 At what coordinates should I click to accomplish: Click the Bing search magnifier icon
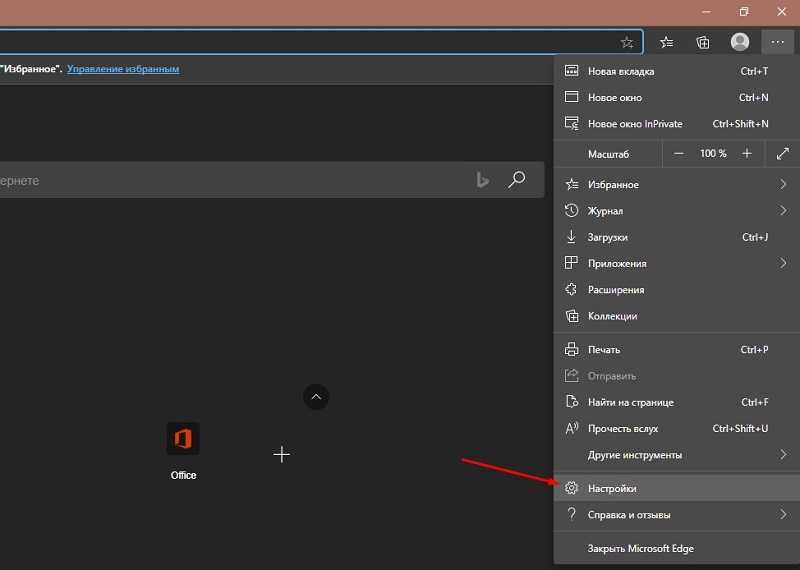pyautogui.click(x=516, y=180)
